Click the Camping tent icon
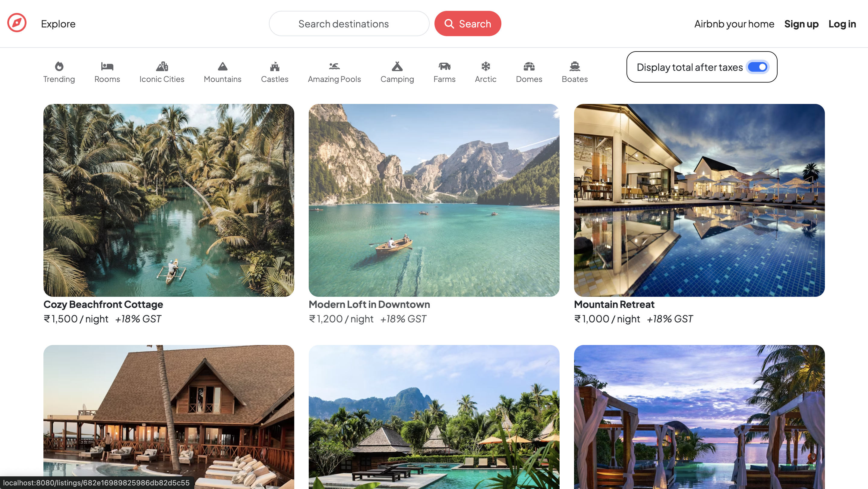The width and height of the screenshot is (868, 489). coord(397,66)
